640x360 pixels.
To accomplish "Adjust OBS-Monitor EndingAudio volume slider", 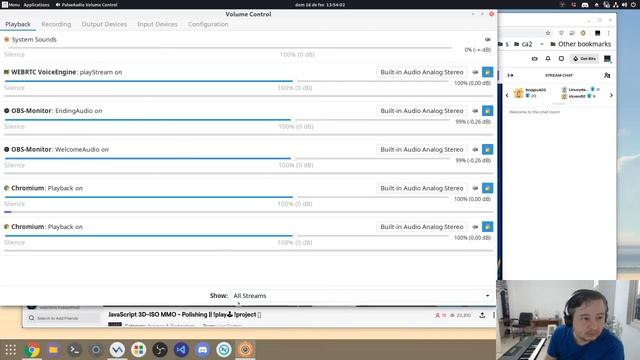I will click(x=227, y=120).
